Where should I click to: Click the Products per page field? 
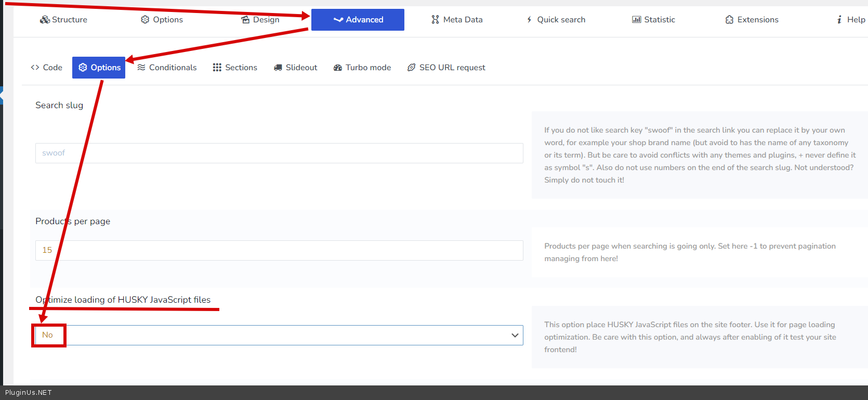pos(279,250)
